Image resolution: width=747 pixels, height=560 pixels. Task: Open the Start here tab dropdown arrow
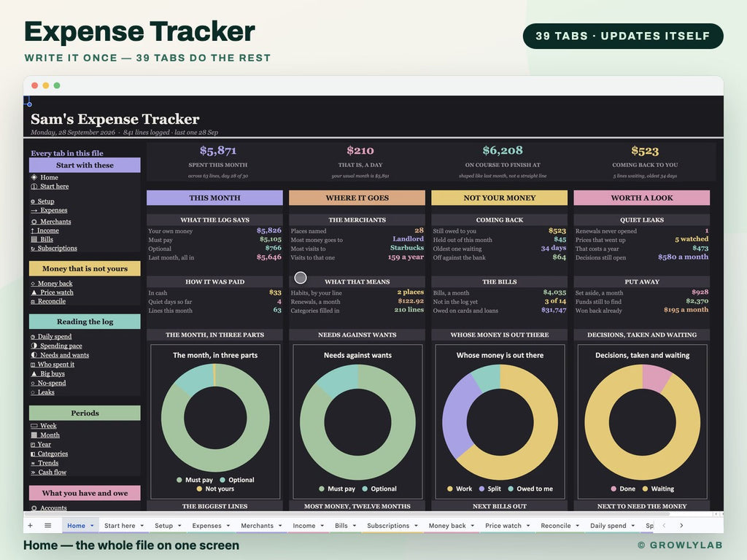(x=142, y=526)
